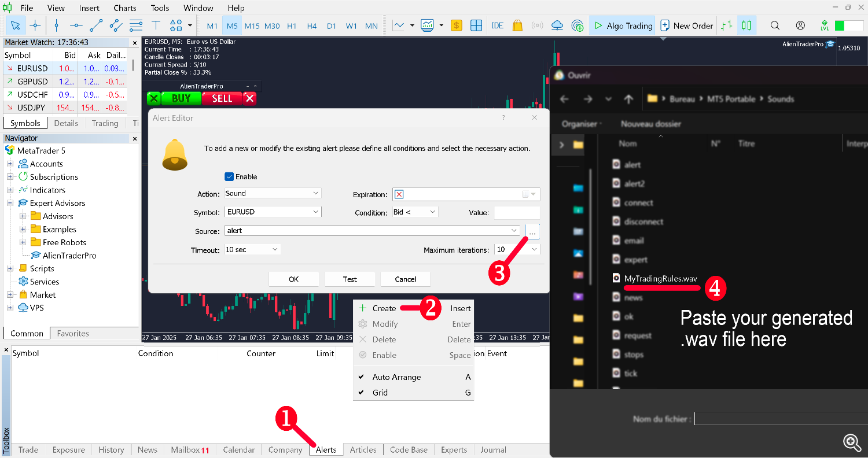Click the red SELL button
868x458 pixels.
click(222, 98)
